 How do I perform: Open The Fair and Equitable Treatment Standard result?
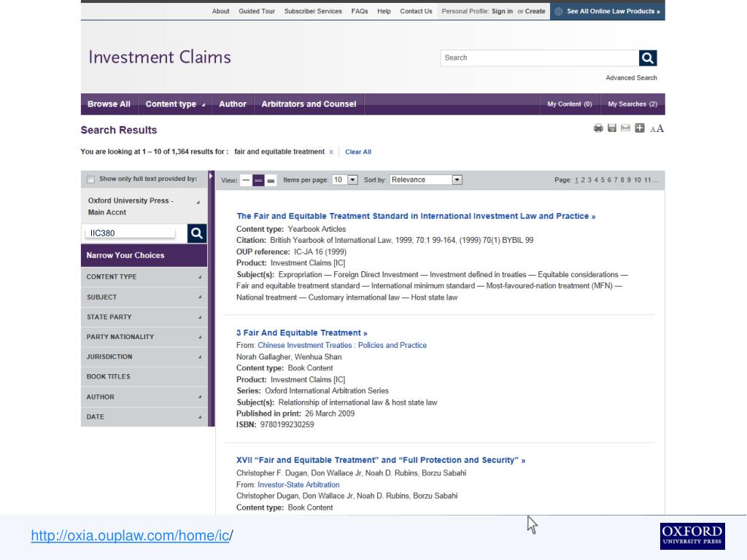coord(416,216)
